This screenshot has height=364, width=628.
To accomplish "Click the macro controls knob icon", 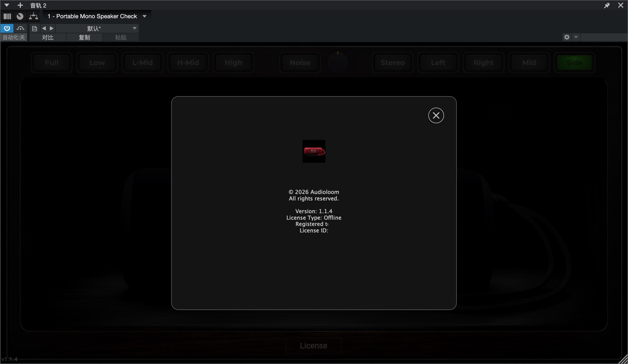I will (20, 16).
